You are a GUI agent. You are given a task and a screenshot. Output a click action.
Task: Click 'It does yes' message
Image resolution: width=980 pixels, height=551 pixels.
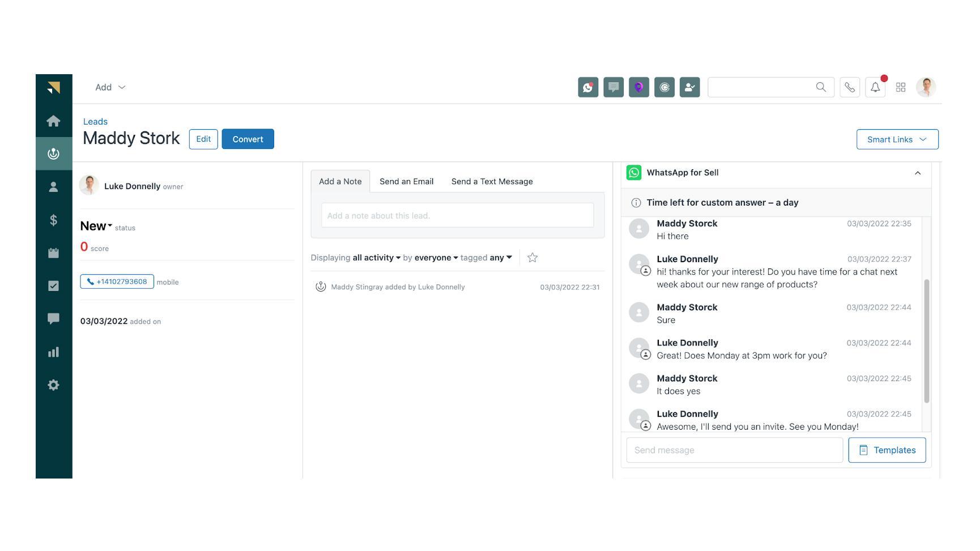pos(678,391)
